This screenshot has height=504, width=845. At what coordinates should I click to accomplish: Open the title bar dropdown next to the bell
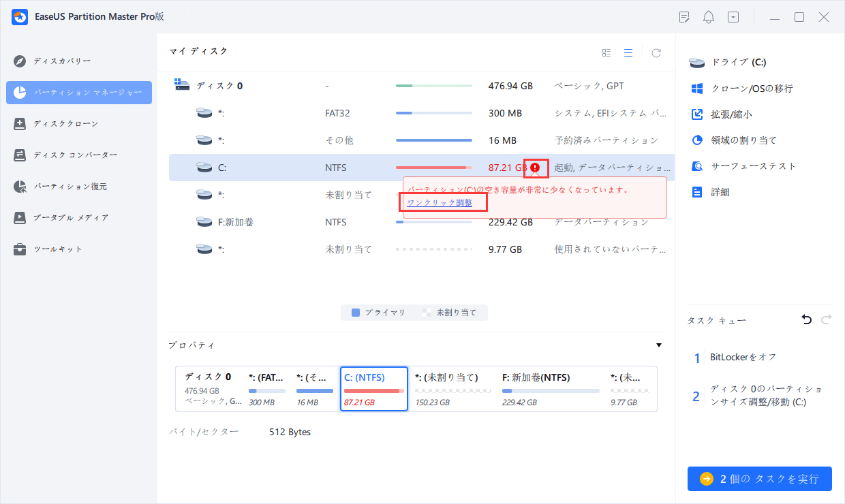[733, 16]
